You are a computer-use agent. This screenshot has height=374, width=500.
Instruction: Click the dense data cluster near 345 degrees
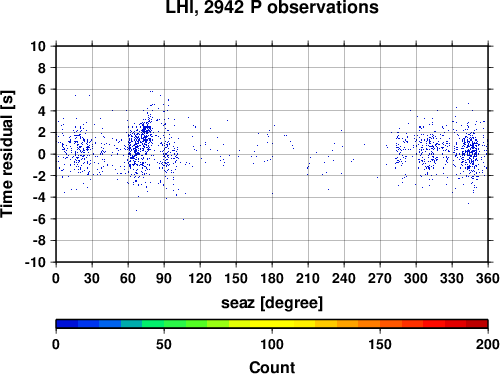[x=471, y=152]
